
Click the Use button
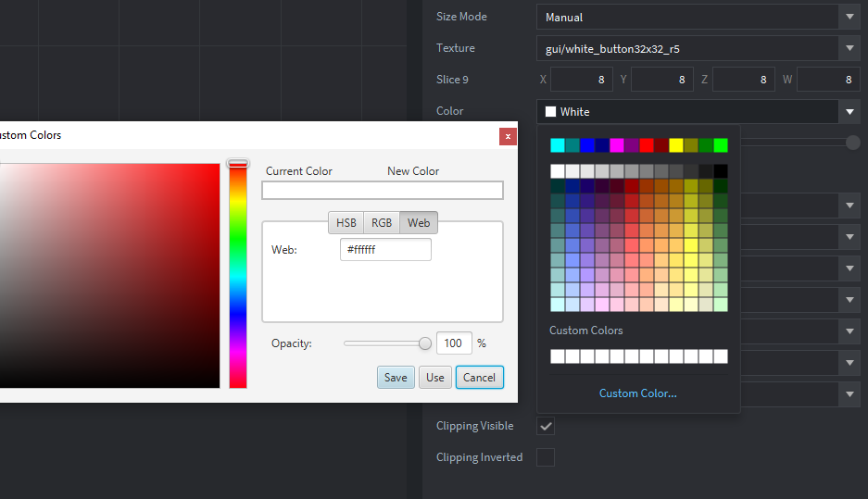[x=435, y=378]
